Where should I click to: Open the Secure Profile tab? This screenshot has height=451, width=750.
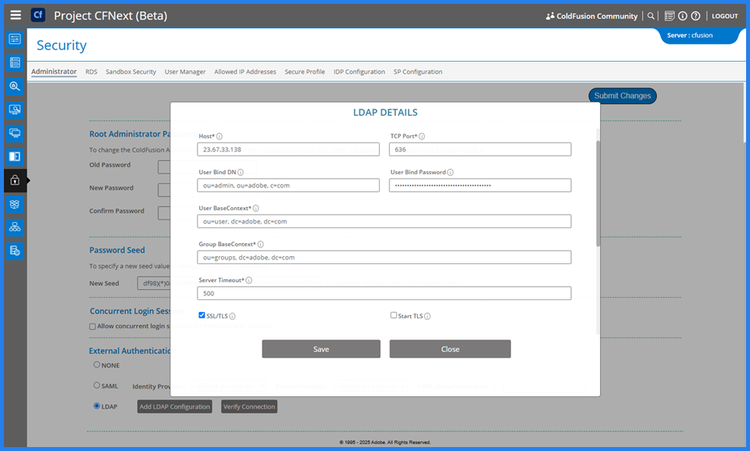point(305,72)
